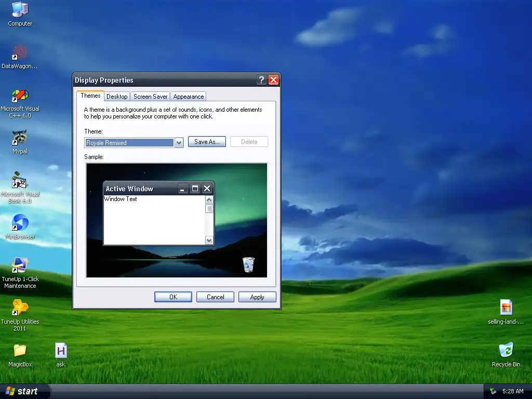Confirm with the OK button
The height and width of the screenshot is (399, 532).
coord(173,297)
